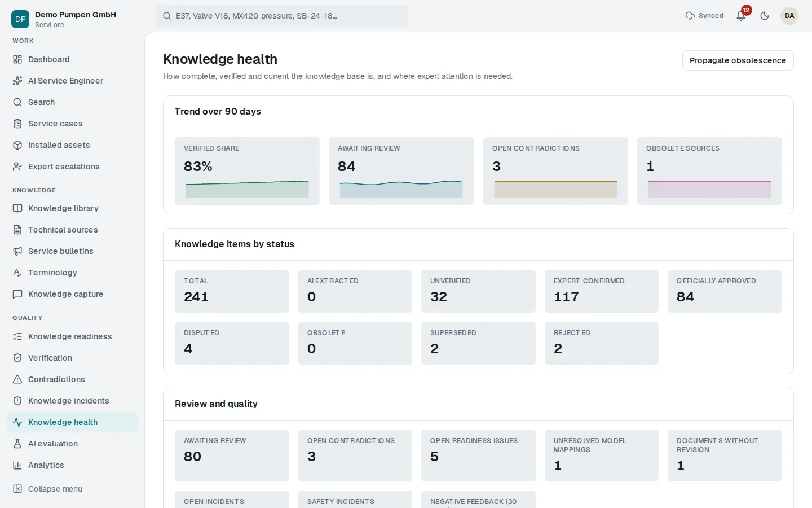Click the Search magnifier icon in sidebar
Screen dimensions: 812x508
click(x=17, y=102)
